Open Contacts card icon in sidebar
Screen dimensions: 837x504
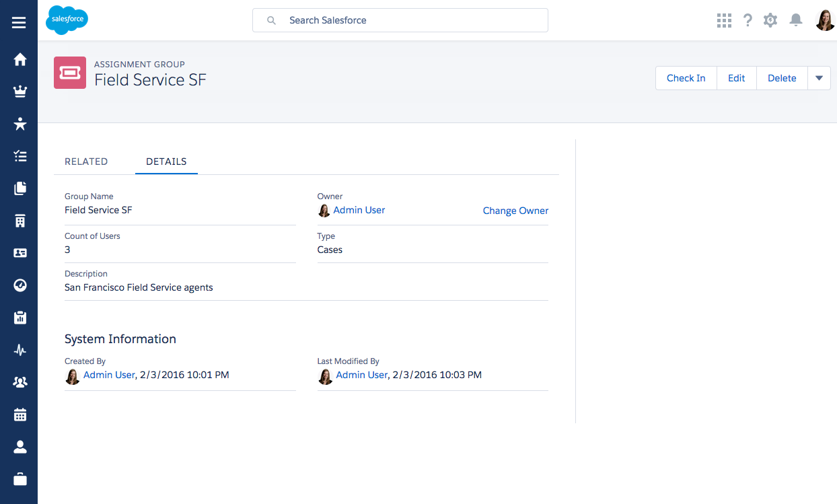point(20,253)
